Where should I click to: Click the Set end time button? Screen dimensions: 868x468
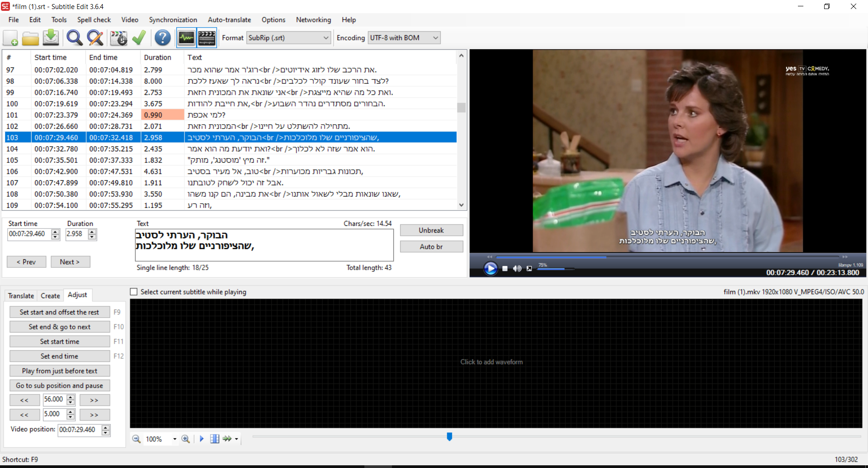click(59, 356)
